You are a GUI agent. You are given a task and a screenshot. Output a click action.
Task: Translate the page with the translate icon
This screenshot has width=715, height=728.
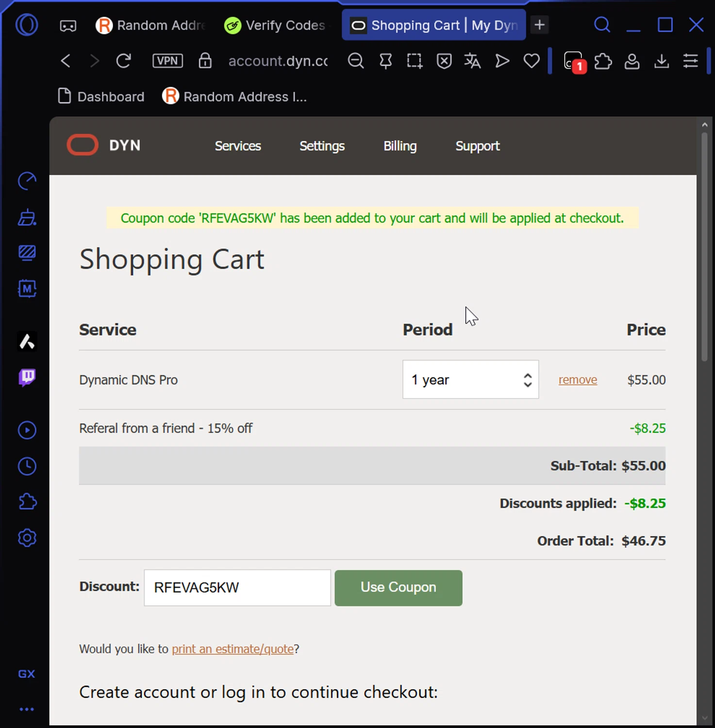[472, 61]
